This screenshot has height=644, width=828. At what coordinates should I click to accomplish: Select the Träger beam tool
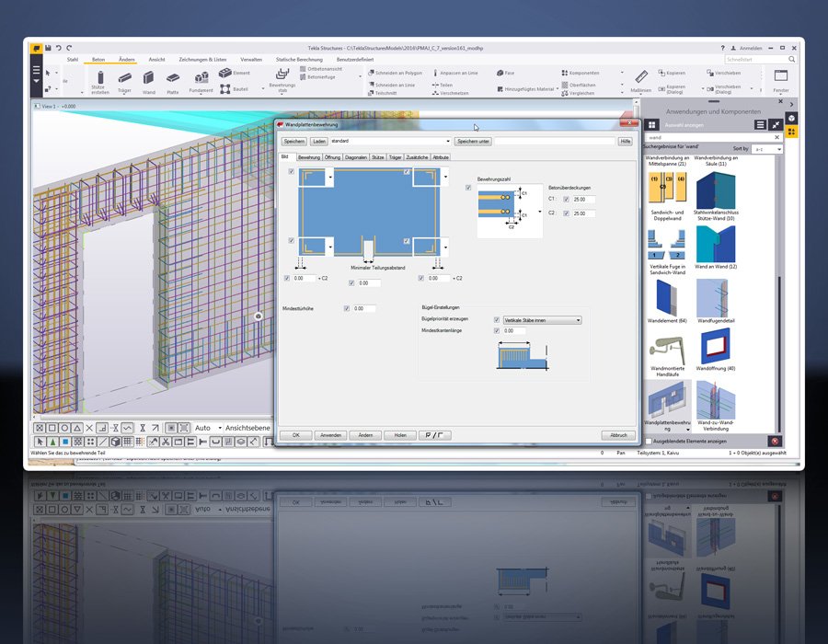coord(124,83)
